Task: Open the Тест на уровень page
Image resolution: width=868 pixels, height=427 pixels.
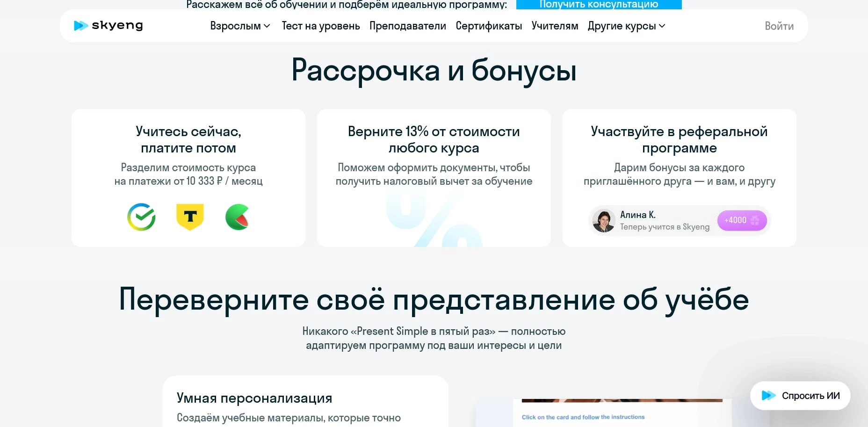Action: (x=320, y=26)
